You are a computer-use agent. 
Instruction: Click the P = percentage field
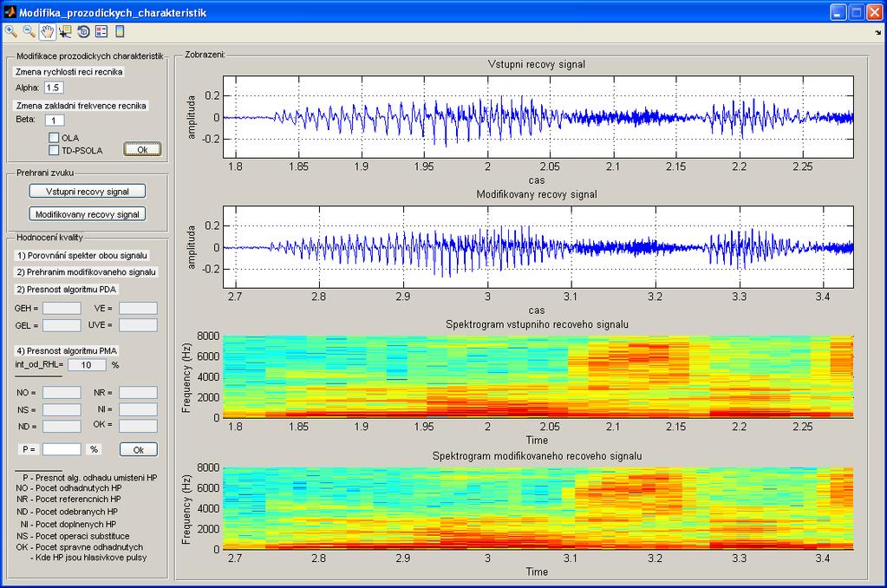[62, 449]
